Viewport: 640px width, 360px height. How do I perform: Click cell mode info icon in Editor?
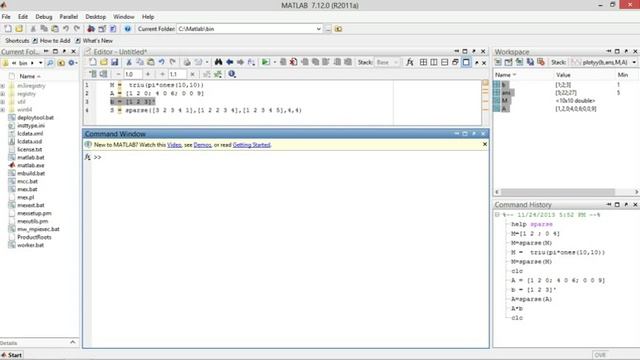pyautogui.click(x=232, y=74)
